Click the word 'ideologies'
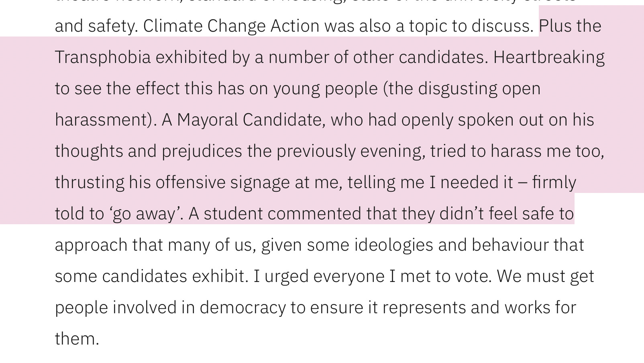The width and height of the screenshot is (644, 363). point(393,245)
